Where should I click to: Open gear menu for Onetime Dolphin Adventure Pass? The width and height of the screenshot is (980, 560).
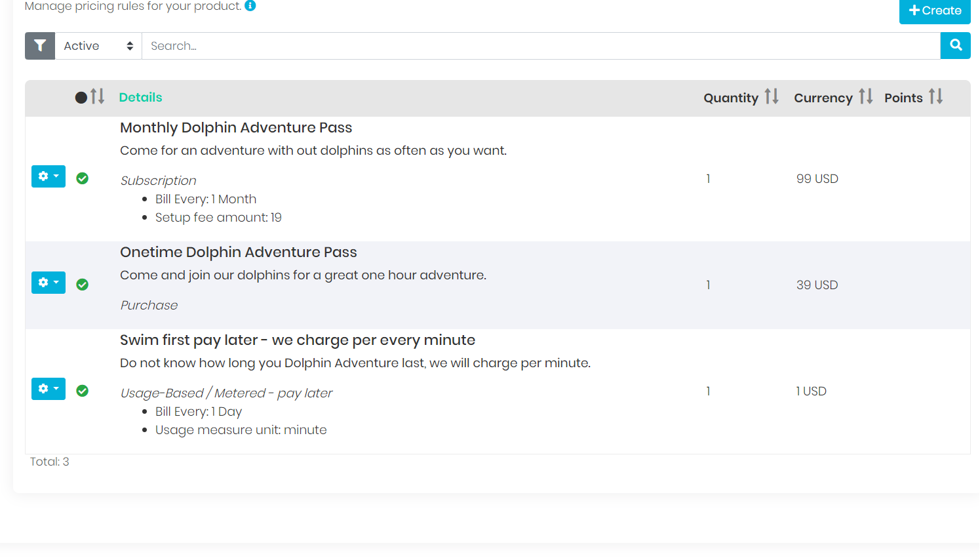click(x=49, y=283)
